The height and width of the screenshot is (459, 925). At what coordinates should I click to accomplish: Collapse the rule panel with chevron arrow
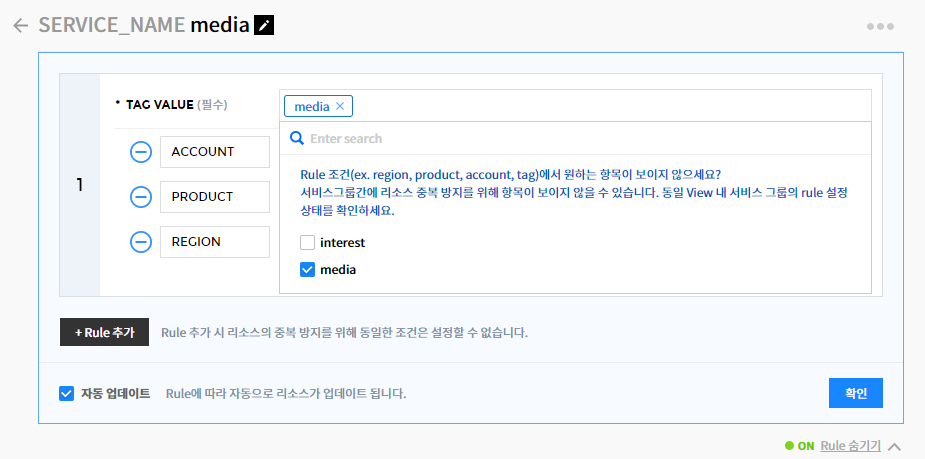895,447
